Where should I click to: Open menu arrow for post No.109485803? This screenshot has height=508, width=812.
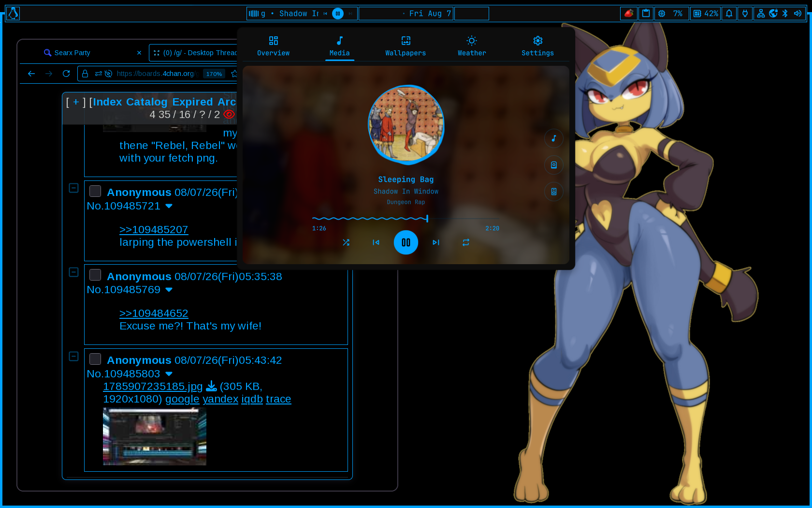point(169,374)
